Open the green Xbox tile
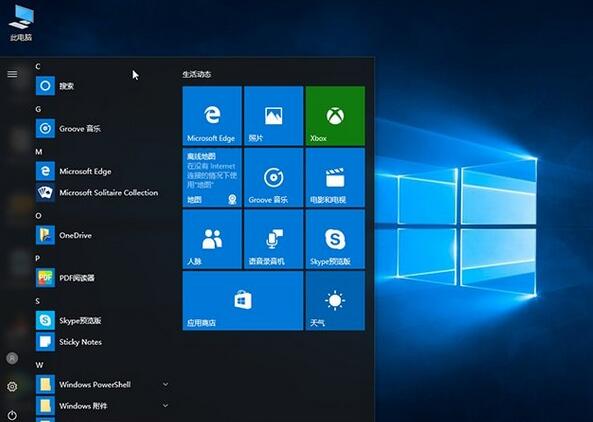 point(335,116)
